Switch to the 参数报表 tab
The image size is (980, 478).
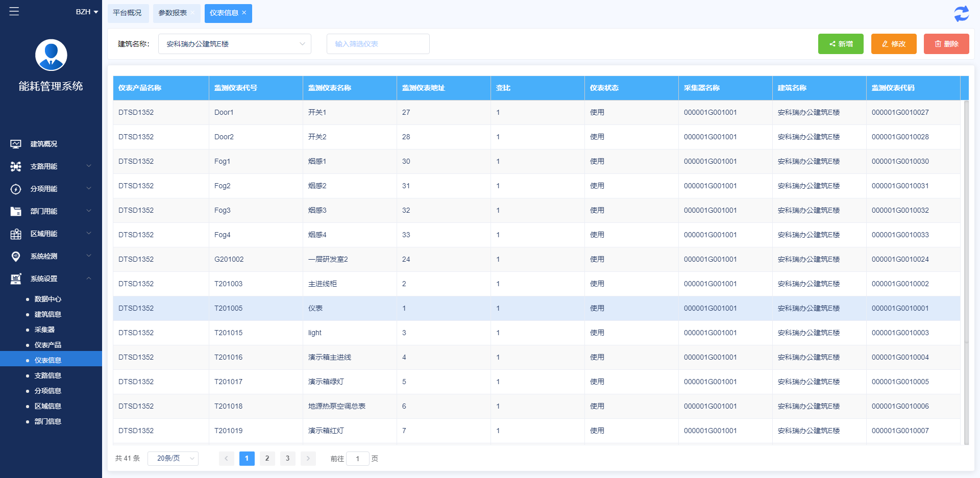pos(173,13)
